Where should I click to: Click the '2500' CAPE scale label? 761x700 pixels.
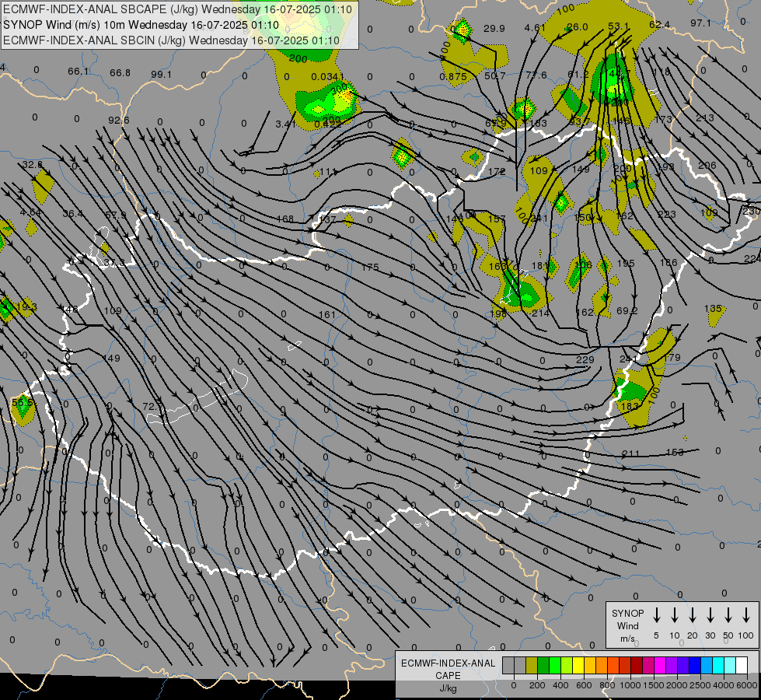pyautogui.click(x=700, y=685)
